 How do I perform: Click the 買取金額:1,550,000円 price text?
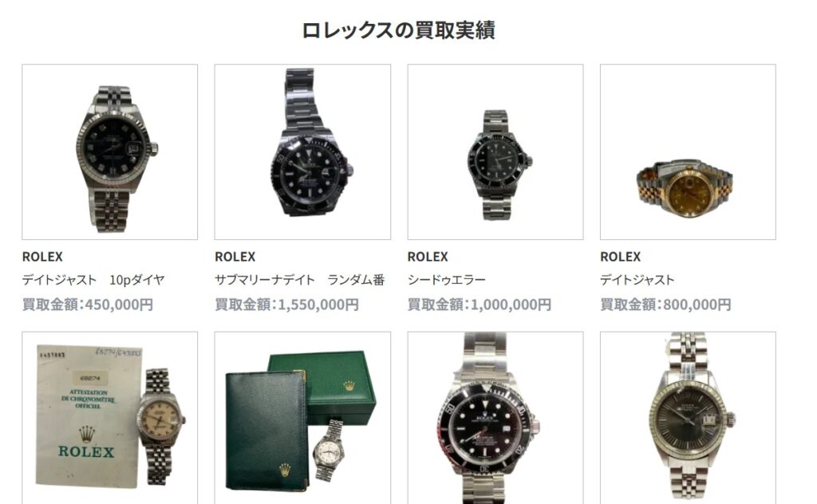tap(286, 304)
